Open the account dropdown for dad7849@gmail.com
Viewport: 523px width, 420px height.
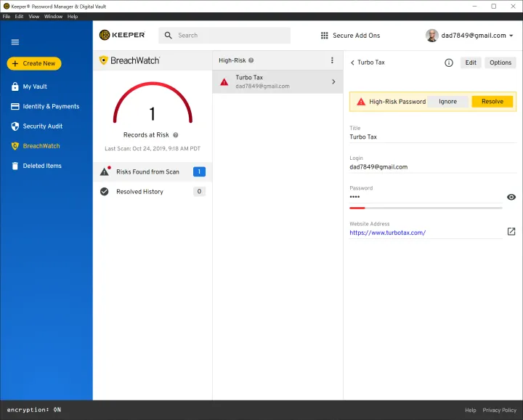(511, 36)
